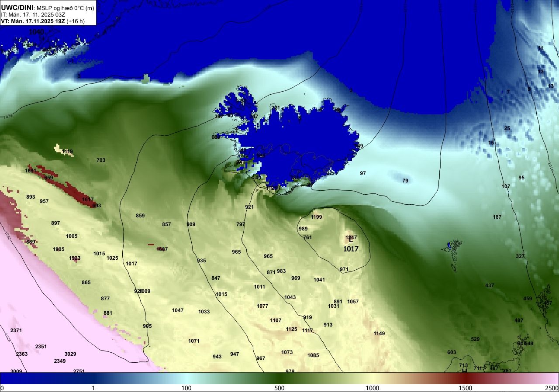
Task: Select the 187 value in the east
Action: point(497,217)
